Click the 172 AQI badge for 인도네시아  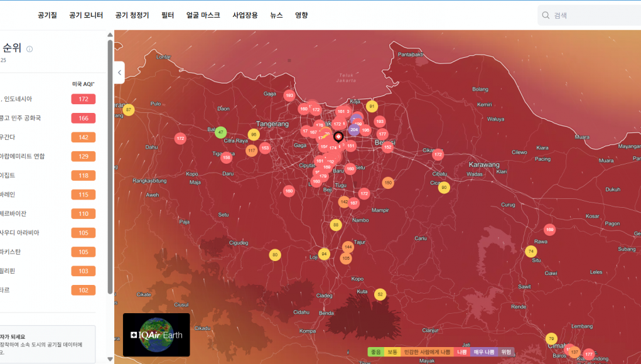[83, 99]
